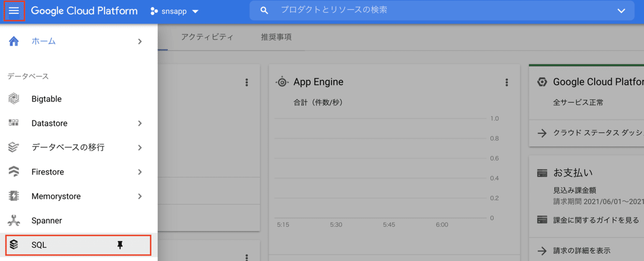Open the App Engine card options menu
This screenshot has width=644, height=261.
pos(507,82)
